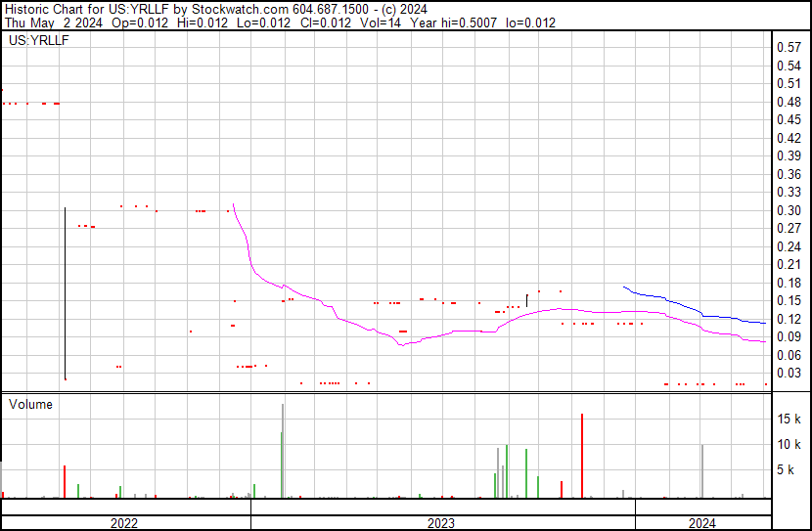Click the 15 k volume axis label

tap(789, 419)
